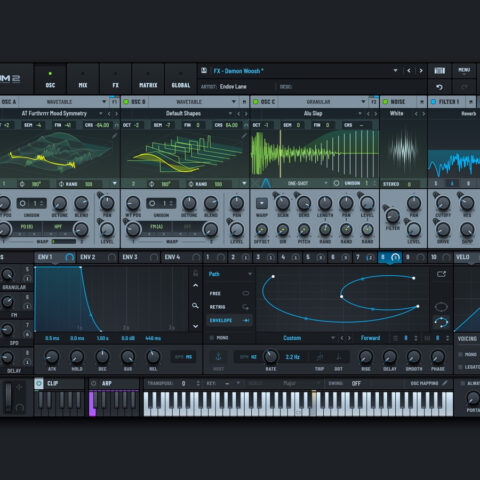Image resolution: width=480 pixels, height=480 pixels.
Task: Click OSC A phase icon
Action: click(22, 184)
